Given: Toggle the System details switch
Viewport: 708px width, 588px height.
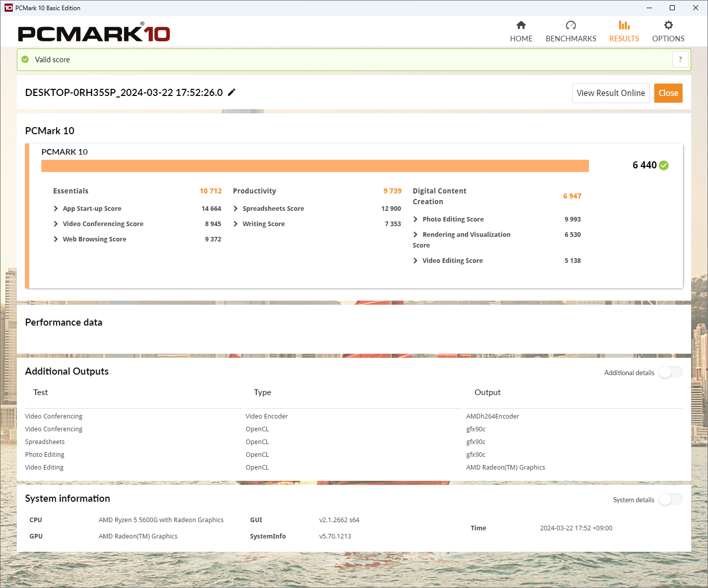Looking at the screenshot, I should click(670, 500).
